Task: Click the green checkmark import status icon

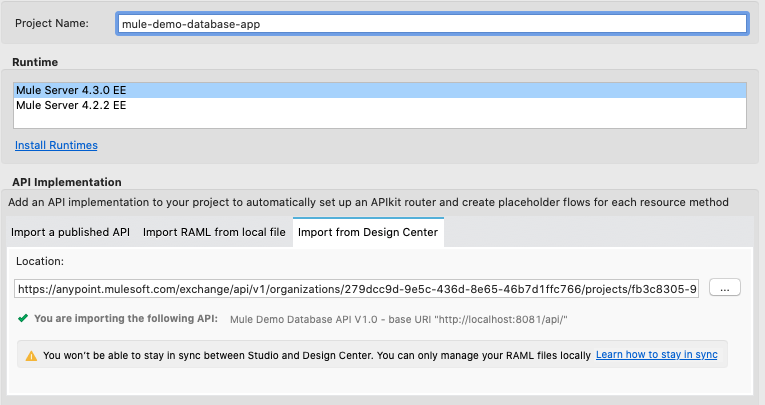Action: (22, 319)
